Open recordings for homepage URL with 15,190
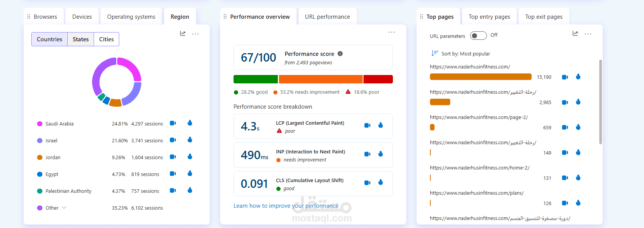This screenshot has width=644, height=228. coord(565,77)
